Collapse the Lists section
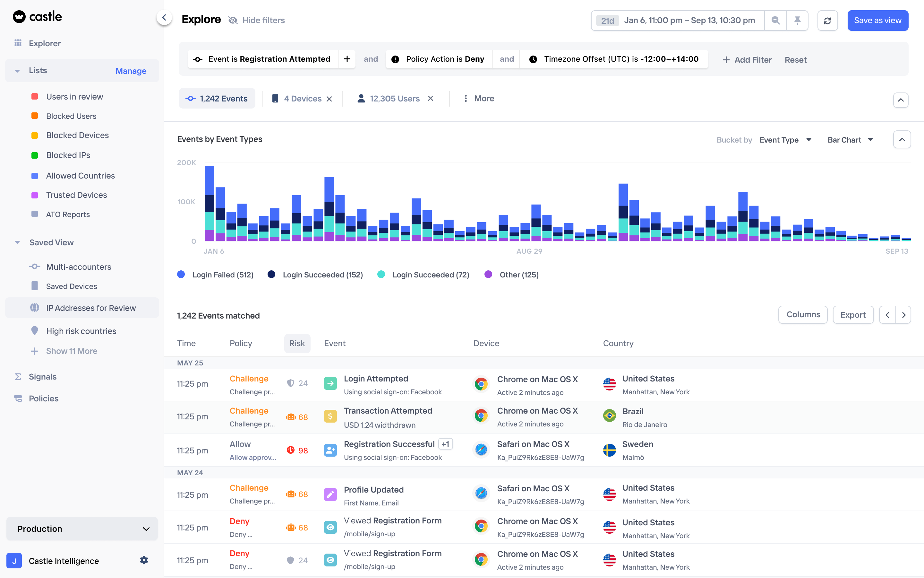 pos(17,71)
